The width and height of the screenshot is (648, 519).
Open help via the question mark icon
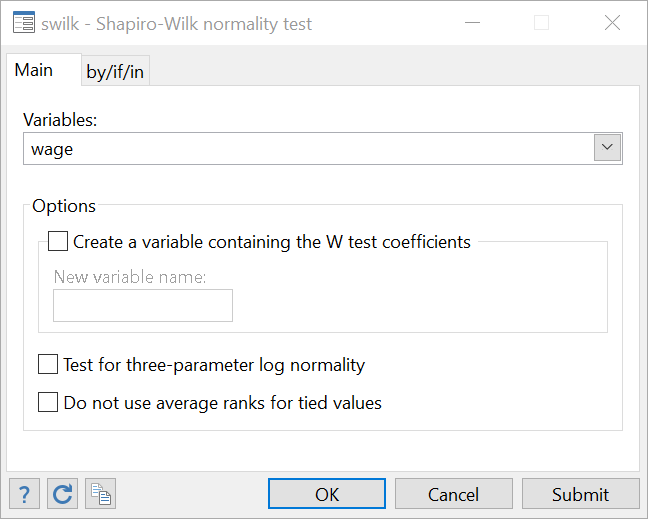(24, 494)
